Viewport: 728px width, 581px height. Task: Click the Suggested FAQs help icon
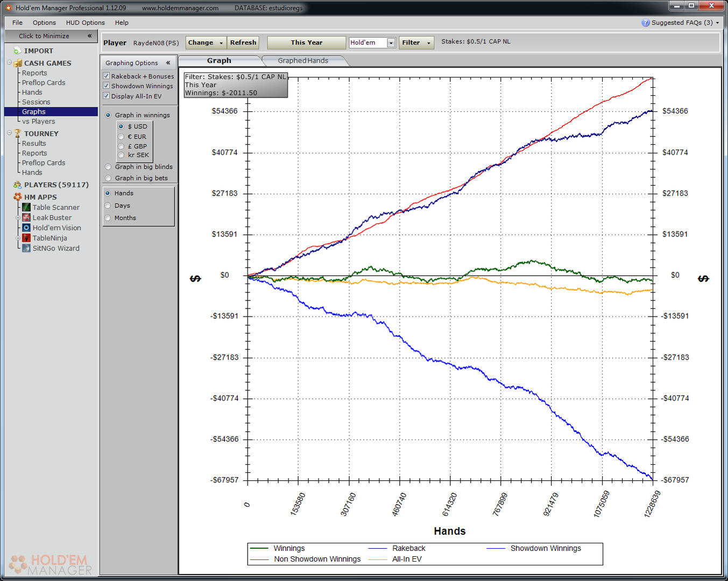point(646,23)
